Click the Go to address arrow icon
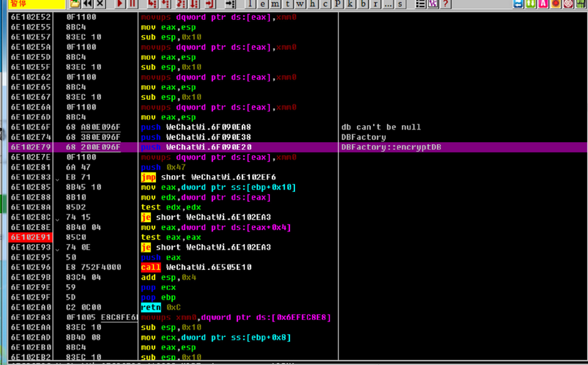Viewport: 588px width, 365px height. point(230,4)
